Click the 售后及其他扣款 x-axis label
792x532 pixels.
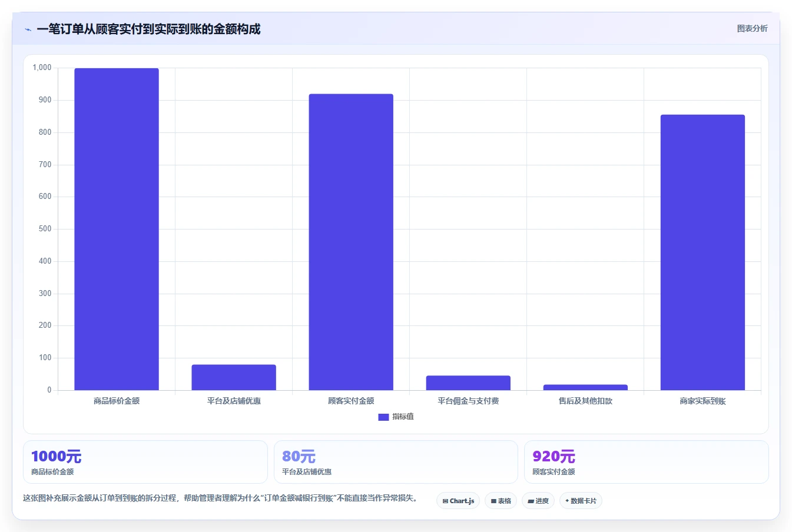pyautogui.click(x=585, y=401)
